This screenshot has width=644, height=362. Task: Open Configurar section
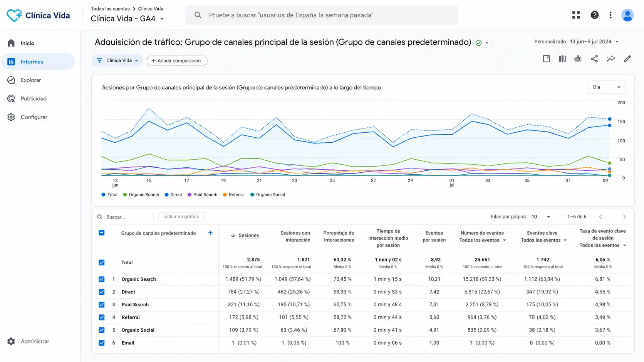point(39,117)
